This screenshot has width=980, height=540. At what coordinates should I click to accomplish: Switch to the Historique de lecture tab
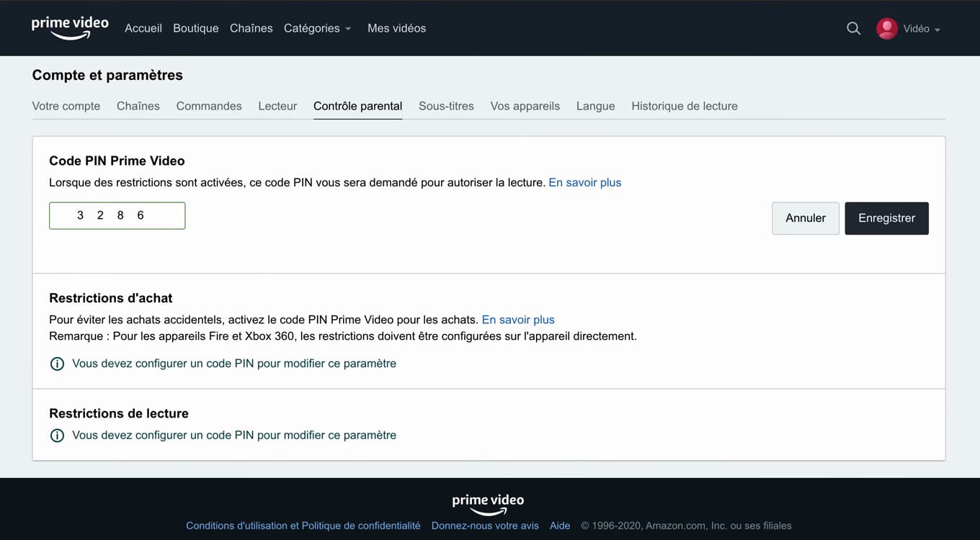coord(685,106)
